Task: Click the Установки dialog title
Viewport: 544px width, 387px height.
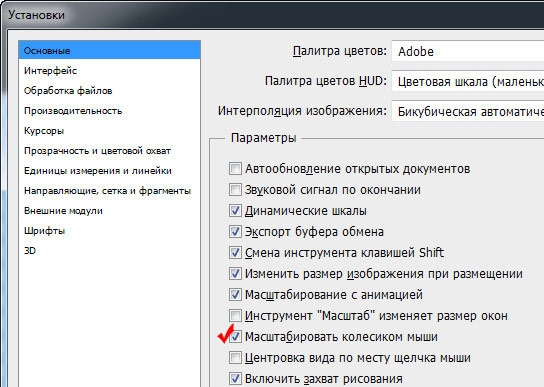Action: click(36, 15)
